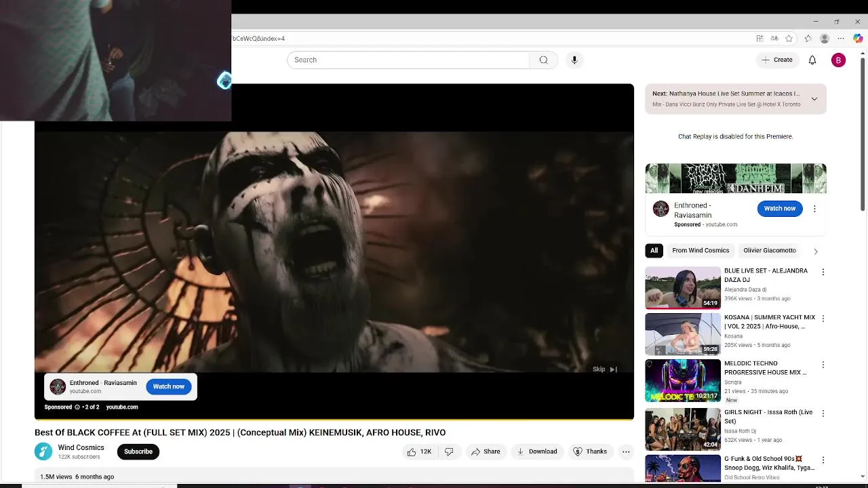Open the G-Funk & Old School 90s thumbnail
The height and width of the screenshot is (488, 868).
(x=683, y=468)
